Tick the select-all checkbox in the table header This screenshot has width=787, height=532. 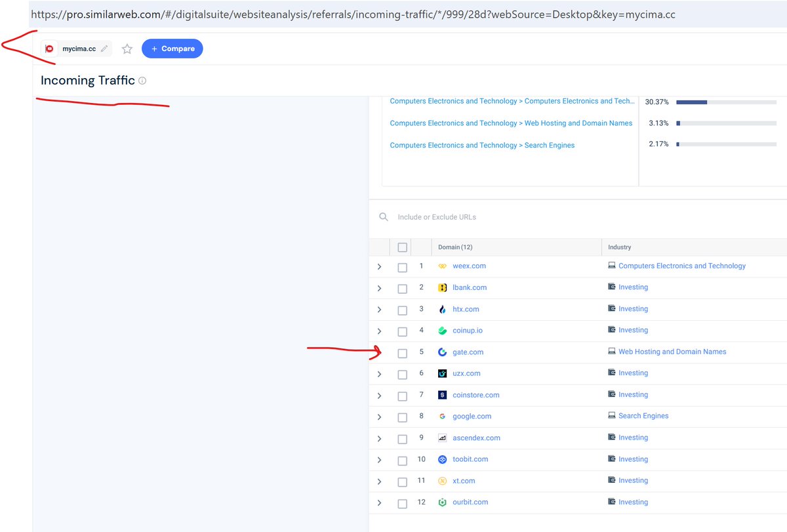point(403,247)
